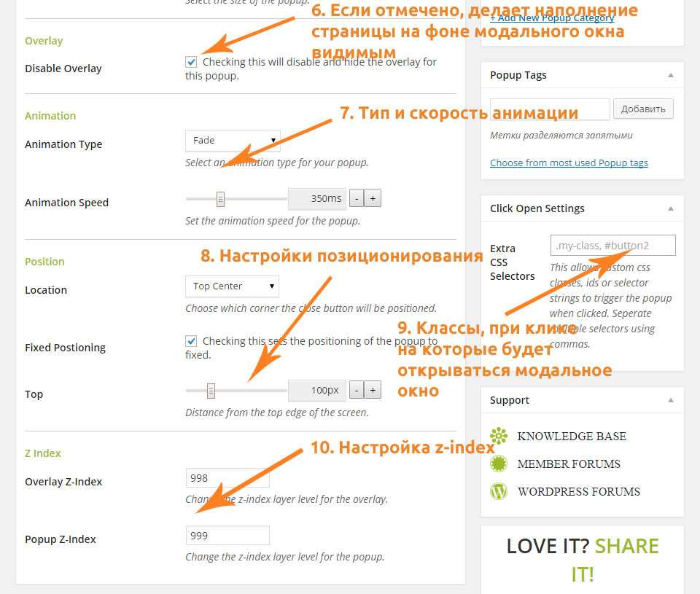700x594 pixels.
Task: Click the green Knowledge Base support icon
Action: click(499, 436)
